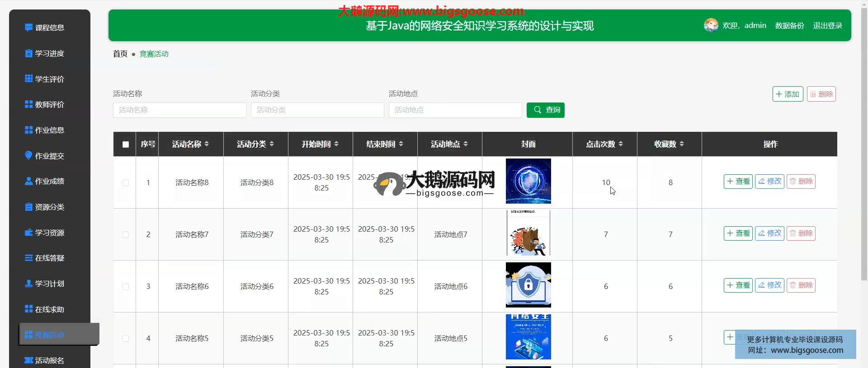Click the 在线答疑 list icon
Screen dimensions: 868x368
pos(28,258)
